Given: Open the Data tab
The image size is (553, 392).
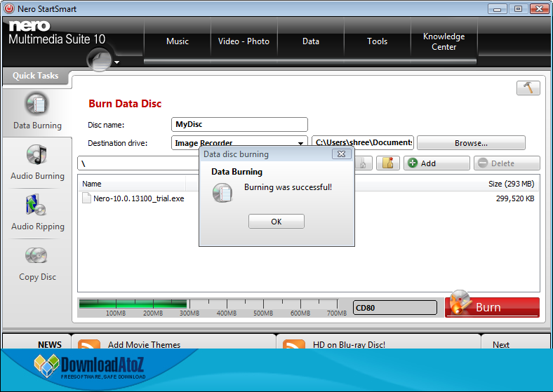Looking at the screenshot, I should coord(311,41).
